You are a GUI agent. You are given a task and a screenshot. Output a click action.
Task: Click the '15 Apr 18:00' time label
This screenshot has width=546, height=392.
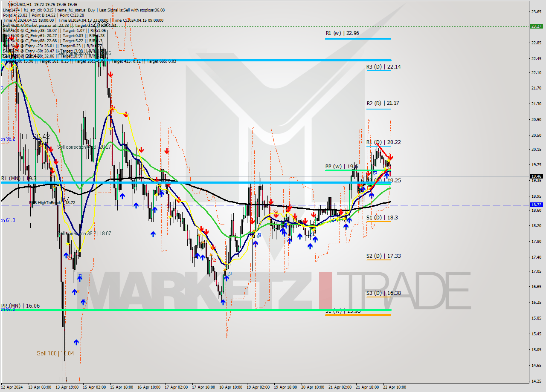122,387
